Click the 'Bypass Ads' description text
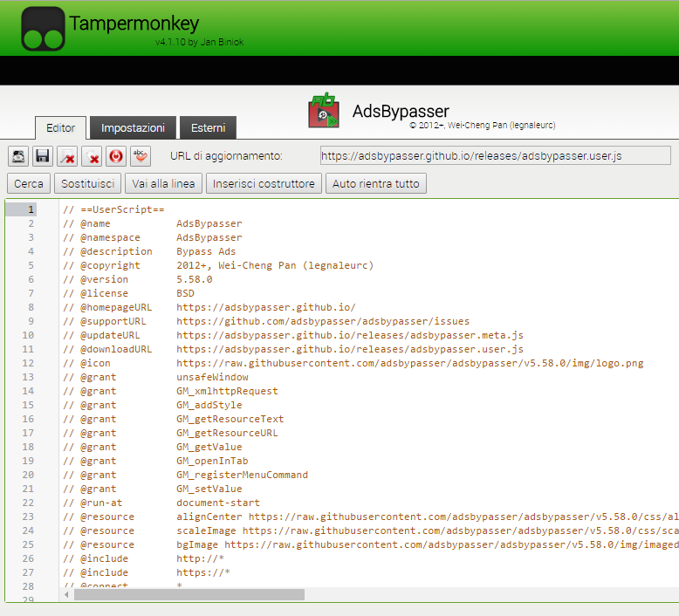Screen dimensions: 679x616 [206, 251]
